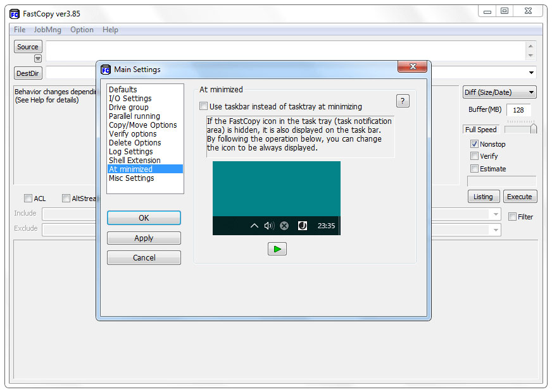Click the white square tray icon in preview
552x392 pixels.
pos(303,226)
